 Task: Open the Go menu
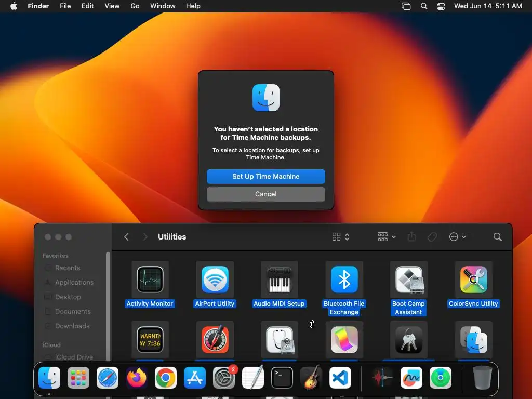pyautogui.click(x=135, y=6)
